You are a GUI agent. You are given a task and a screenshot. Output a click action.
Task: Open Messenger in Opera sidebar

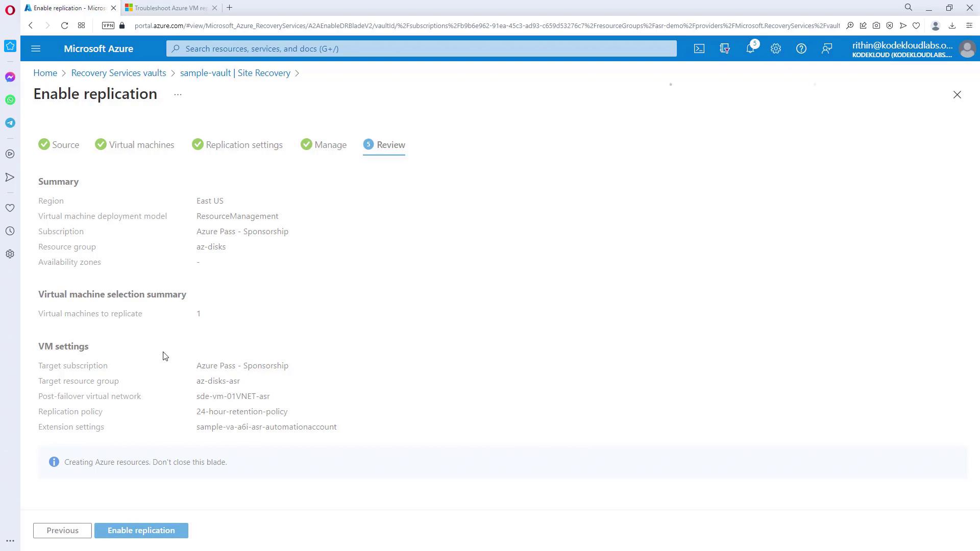point(10,77)
